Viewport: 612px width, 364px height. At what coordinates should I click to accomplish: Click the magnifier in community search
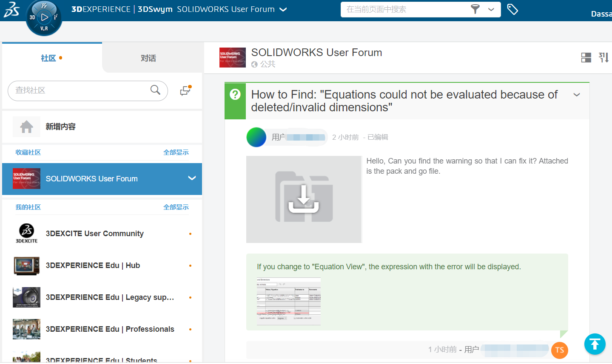pyautogui.click(x=155, y=90)
